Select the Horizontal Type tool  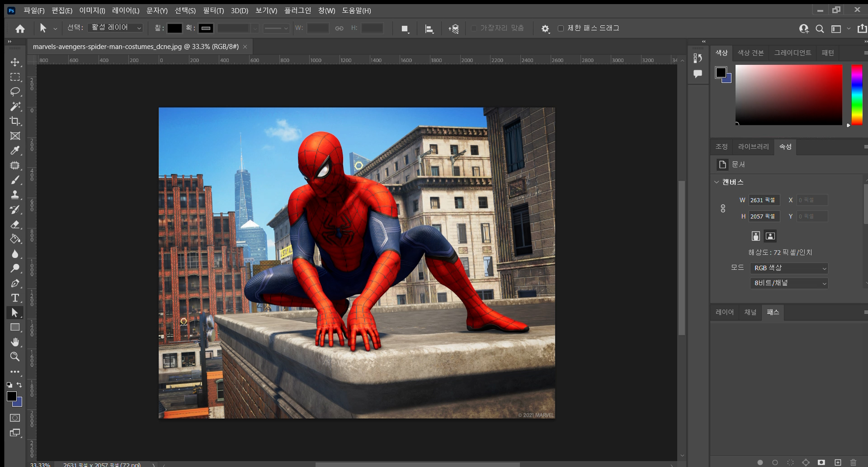pos(15,298)
